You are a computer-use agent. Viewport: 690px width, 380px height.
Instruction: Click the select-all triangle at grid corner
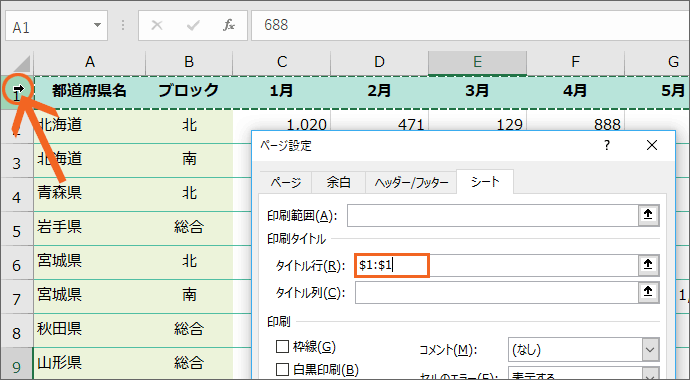click(21, 64)
